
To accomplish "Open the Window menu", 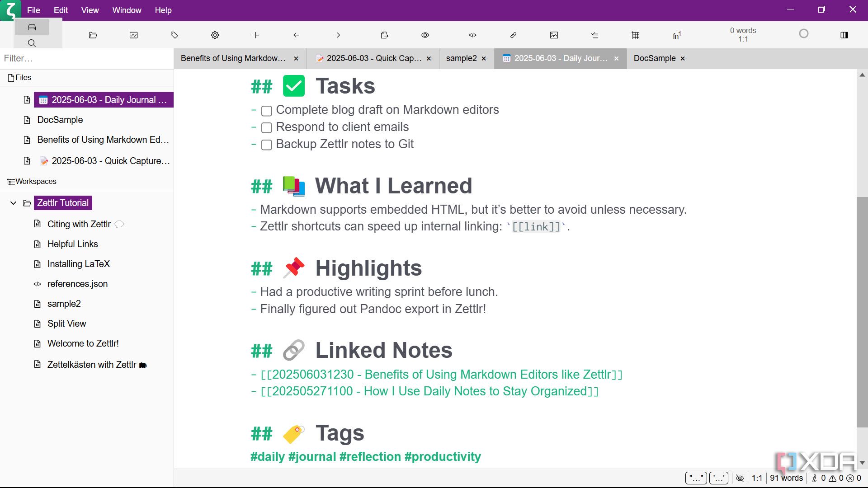I will click(127, 10).
